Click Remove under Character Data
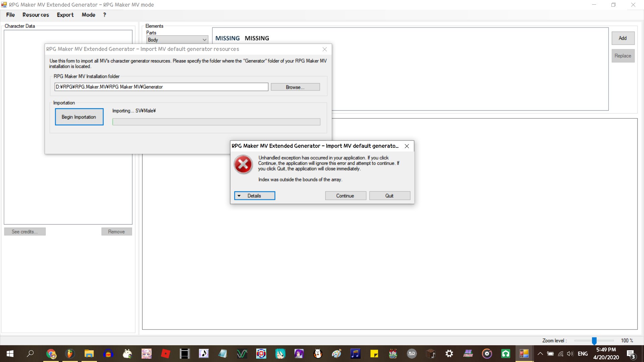Image resolution: width=644 pixels, height=362 pixels. [x=116, y=232]
